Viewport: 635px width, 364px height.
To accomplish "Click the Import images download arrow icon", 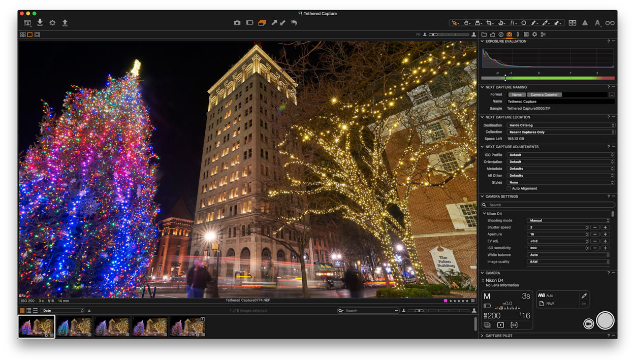I will [40, 22].
